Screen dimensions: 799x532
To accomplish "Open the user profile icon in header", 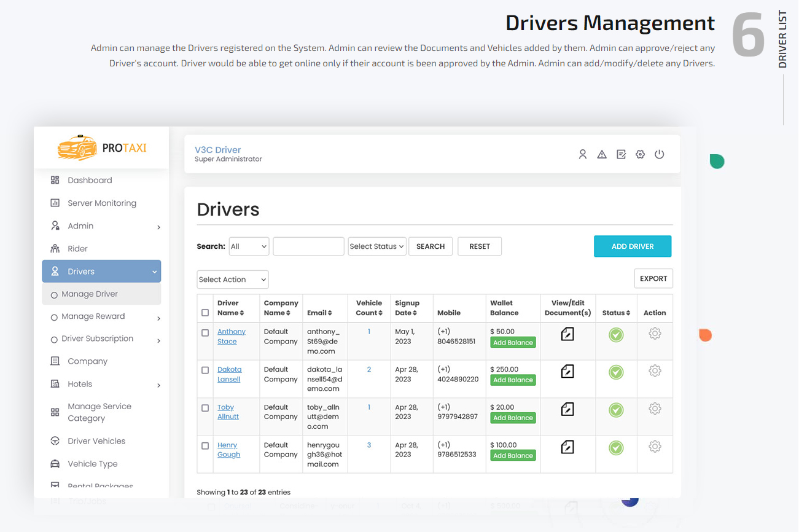I will click(582, 154).
